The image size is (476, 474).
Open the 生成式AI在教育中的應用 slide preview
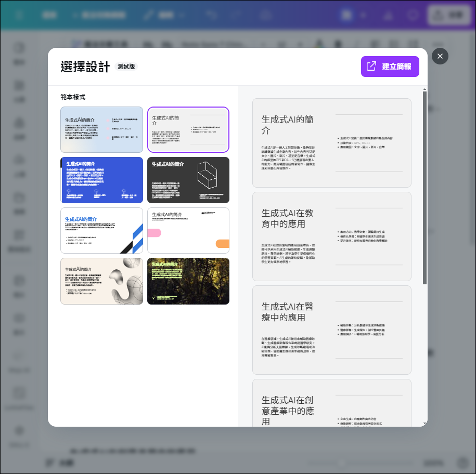click(x=332, y=236)
